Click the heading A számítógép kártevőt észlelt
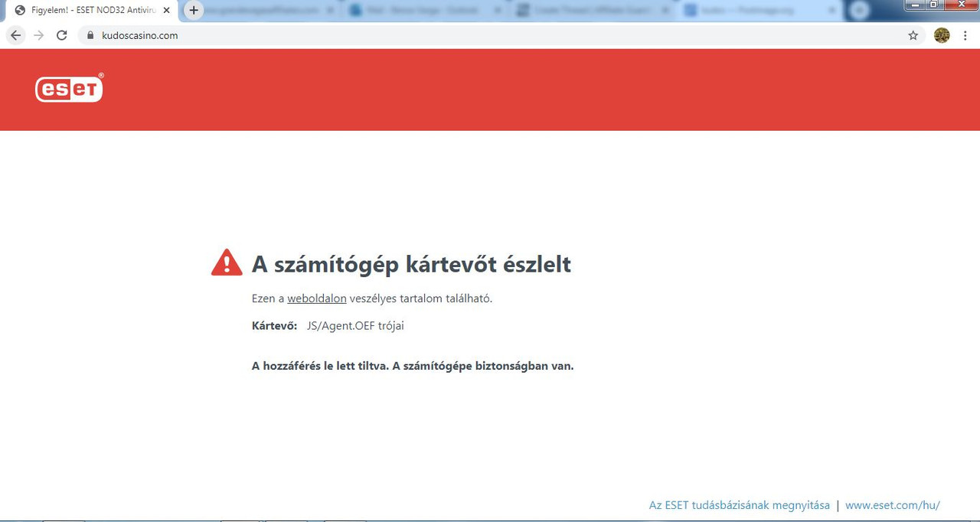The width and height of the screenshot is (980, 522). coord(411,264)
